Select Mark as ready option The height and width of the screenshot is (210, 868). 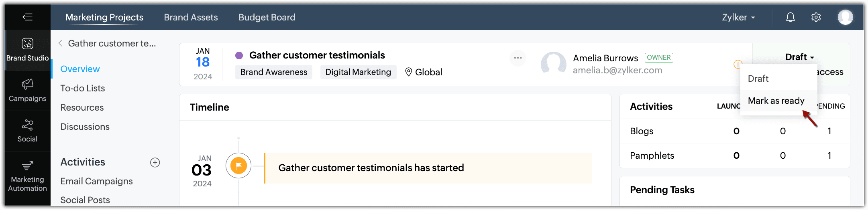(776, 101)
